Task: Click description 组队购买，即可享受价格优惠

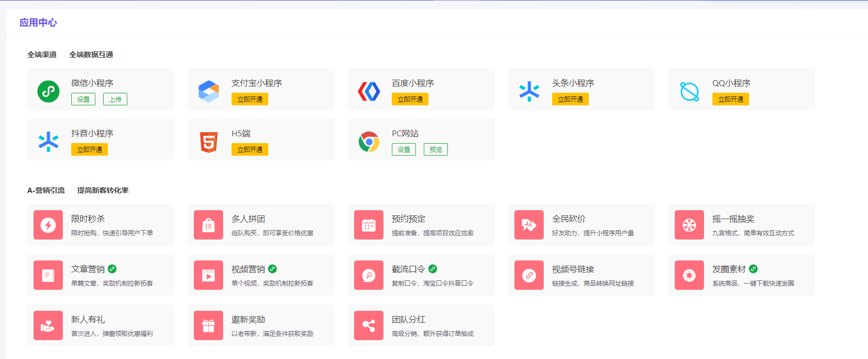Action: (x=272, y=233)
